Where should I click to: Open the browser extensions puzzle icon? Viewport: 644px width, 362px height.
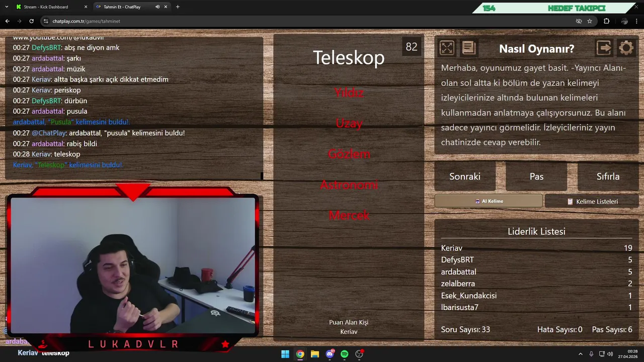pos(606,21)
